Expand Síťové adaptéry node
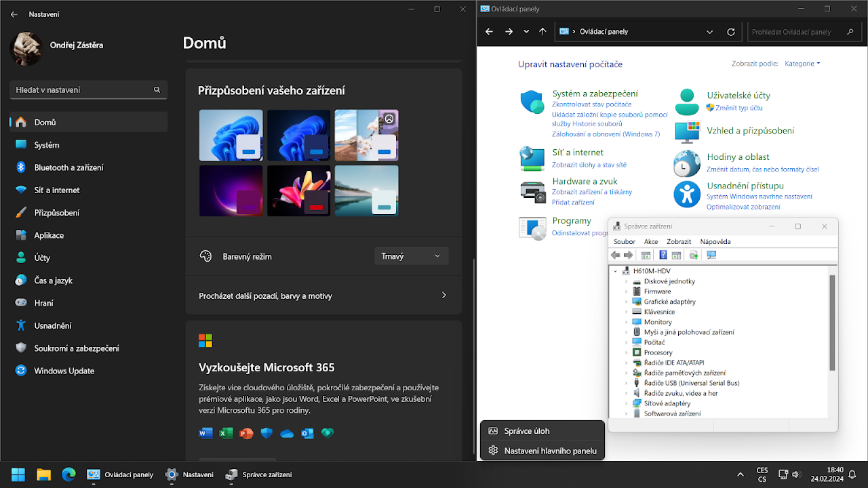Image resolution: width=868 pixels, height=488 pixels. [x=627, y=403]
